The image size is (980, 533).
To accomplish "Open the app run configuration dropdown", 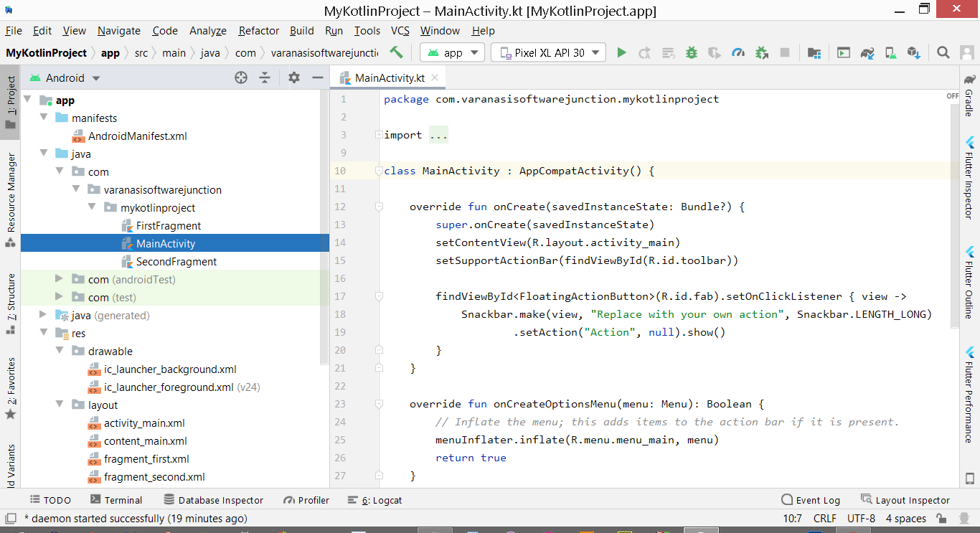I will (453, 52).
